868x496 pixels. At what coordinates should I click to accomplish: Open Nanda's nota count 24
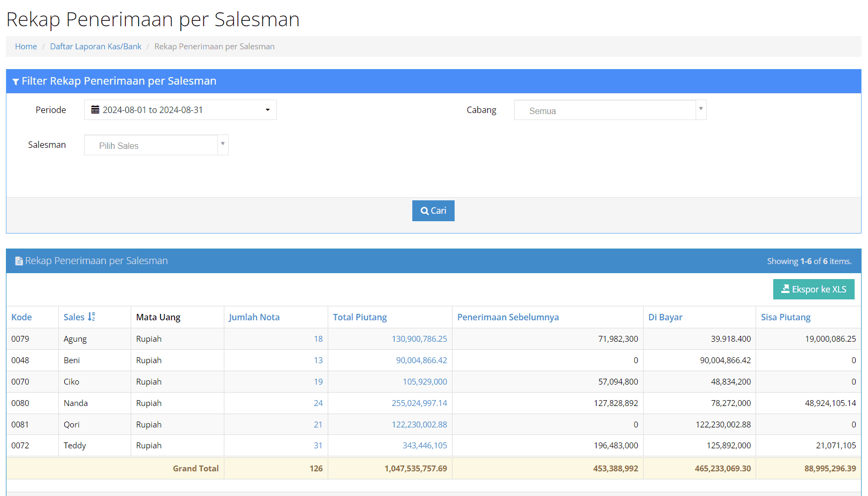coord(318,403)
